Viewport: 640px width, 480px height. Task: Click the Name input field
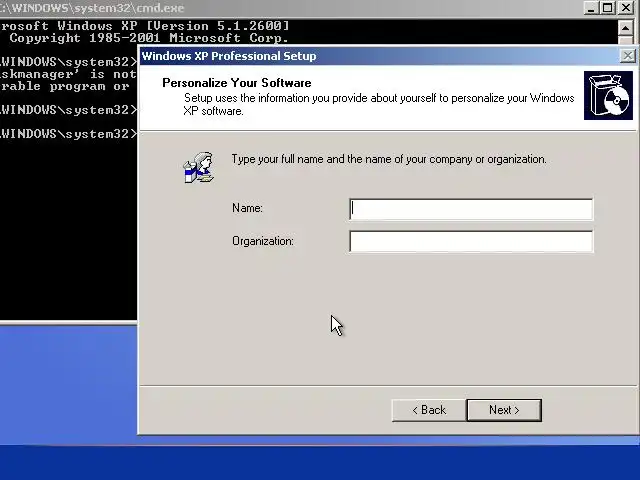coord(471,209)
